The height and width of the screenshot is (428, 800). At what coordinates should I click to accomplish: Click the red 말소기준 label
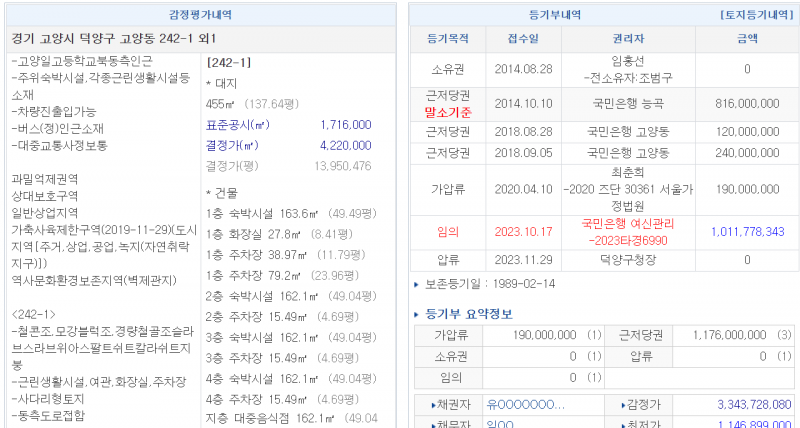[x=447, y=112]
